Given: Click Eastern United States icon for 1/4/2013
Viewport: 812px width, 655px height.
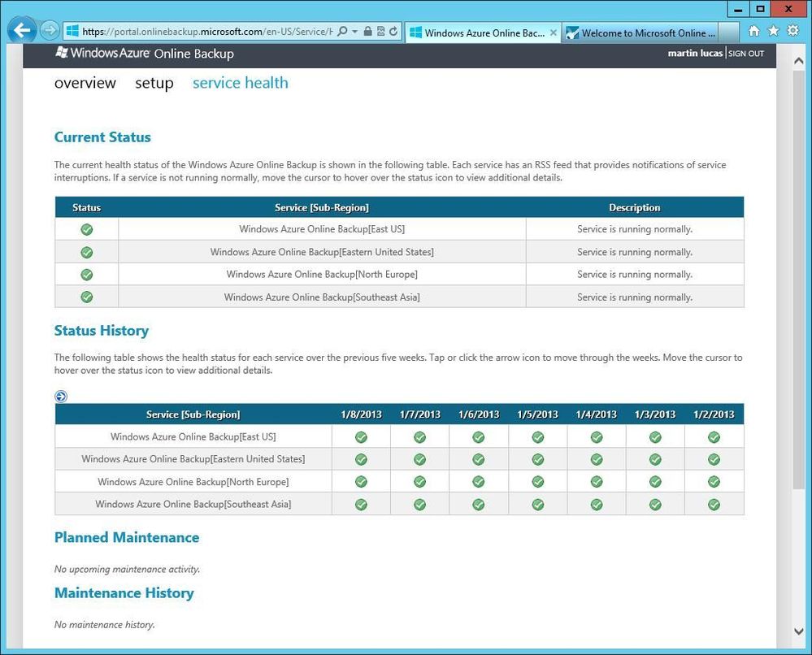Looking at the screenshot, I should pos(596,459).
